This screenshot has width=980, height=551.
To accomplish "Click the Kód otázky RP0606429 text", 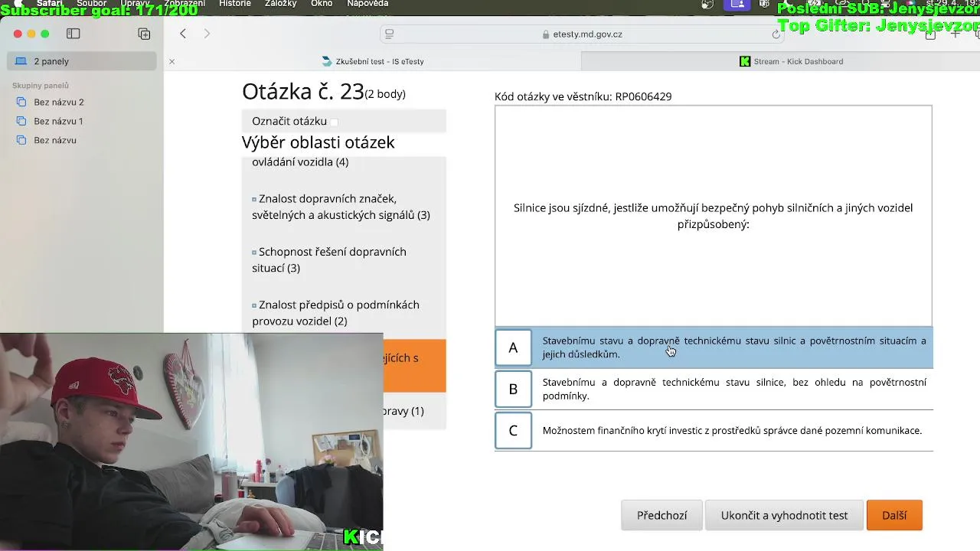I will click(583, 96).
